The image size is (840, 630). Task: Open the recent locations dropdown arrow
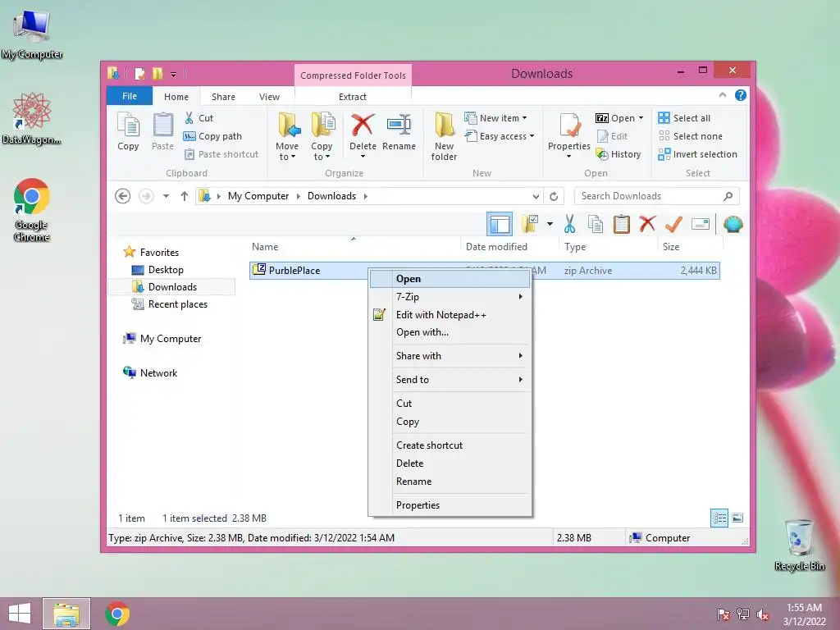pos(166,196)
